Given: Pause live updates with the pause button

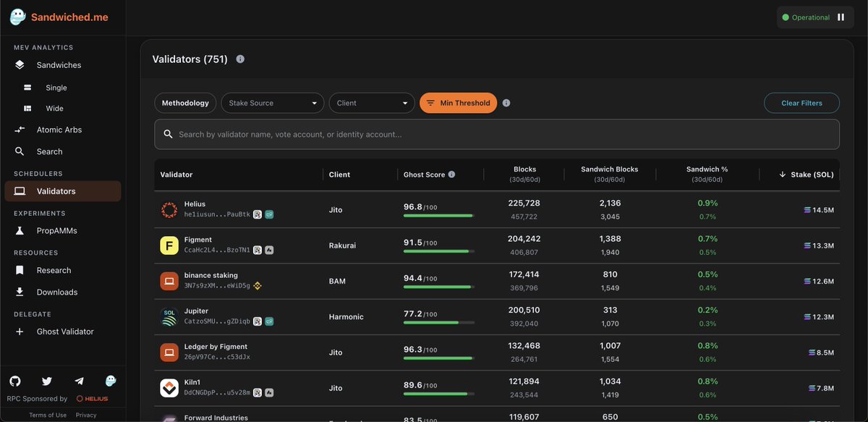Looking at the screenshot, I should click(841, 17).
